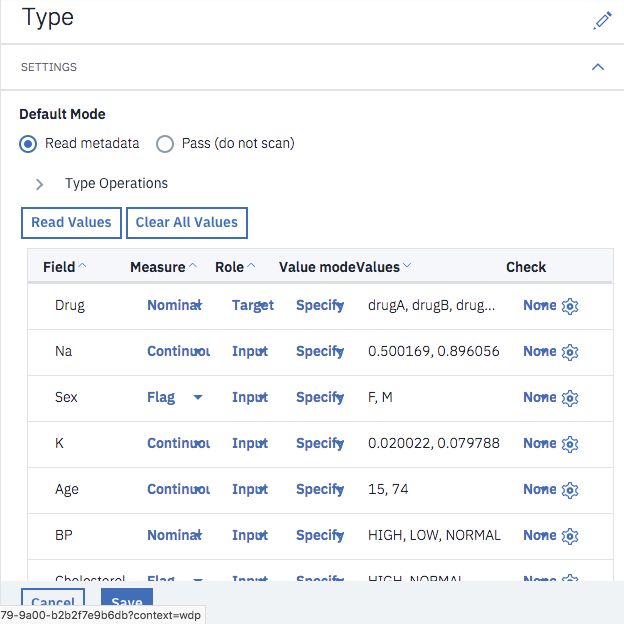Open the Measure dropdown for Sex
The image size is (624, 624).
pyautogui.click(x=175, y=398)
